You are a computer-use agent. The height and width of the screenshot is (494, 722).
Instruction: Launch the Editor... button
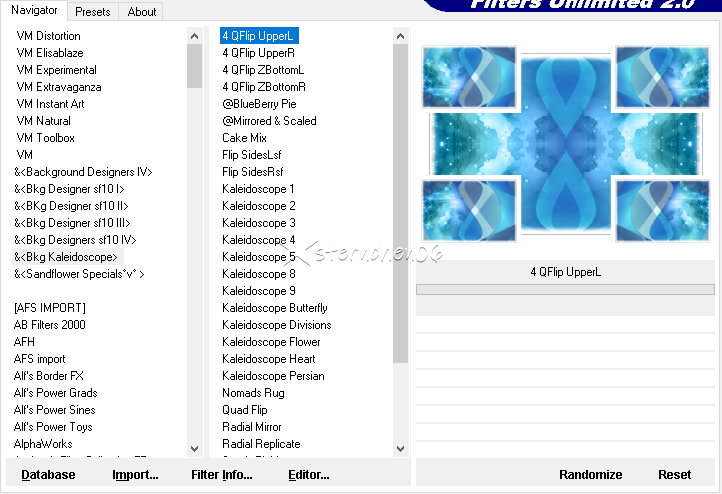[309, 475]
